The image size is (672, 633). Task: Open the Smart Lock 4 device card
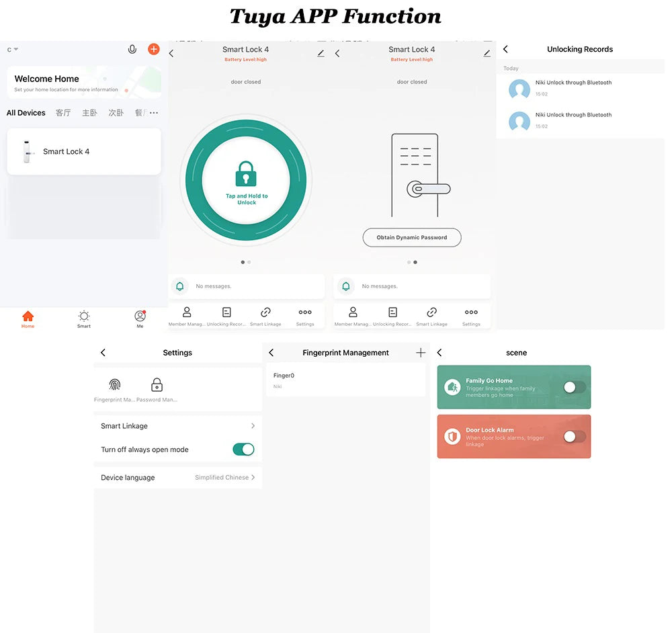[84, 151]
